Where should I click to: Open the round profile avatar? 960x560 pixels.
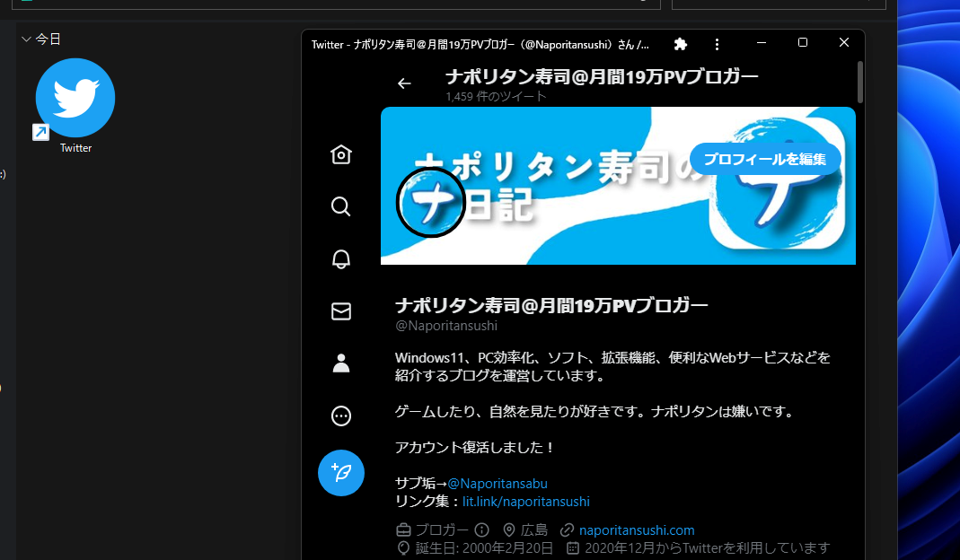tap(430, 202)
